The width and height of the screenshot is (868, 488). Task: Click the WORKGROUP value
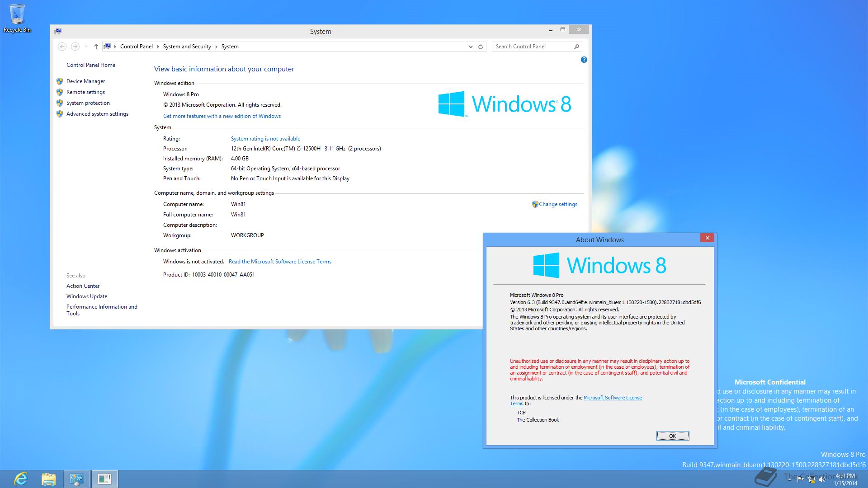[247, 235]
